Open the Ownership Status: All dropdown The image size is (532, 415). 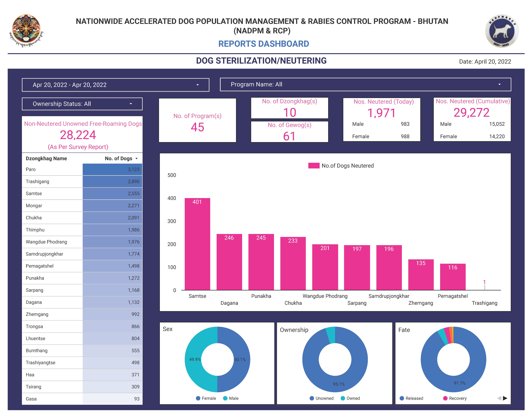point(82,104)
